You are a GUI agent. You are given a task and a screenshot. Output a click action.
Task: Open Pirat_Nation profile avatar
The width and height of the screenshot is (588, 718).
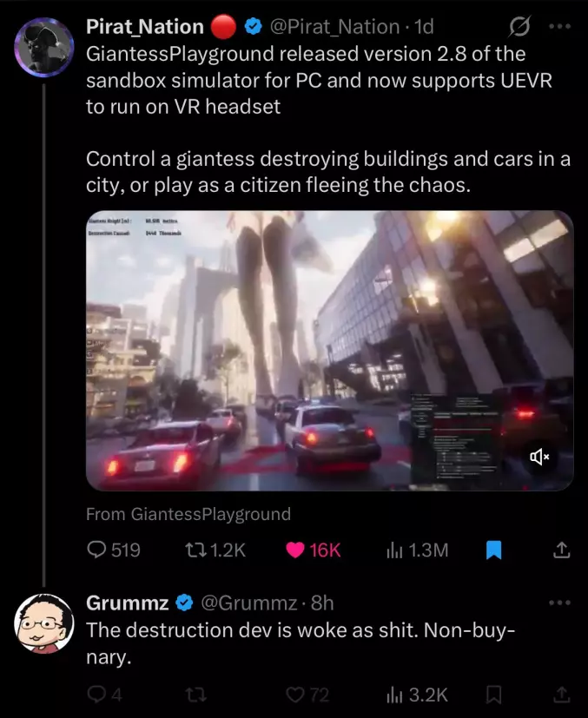coord(44,47)
